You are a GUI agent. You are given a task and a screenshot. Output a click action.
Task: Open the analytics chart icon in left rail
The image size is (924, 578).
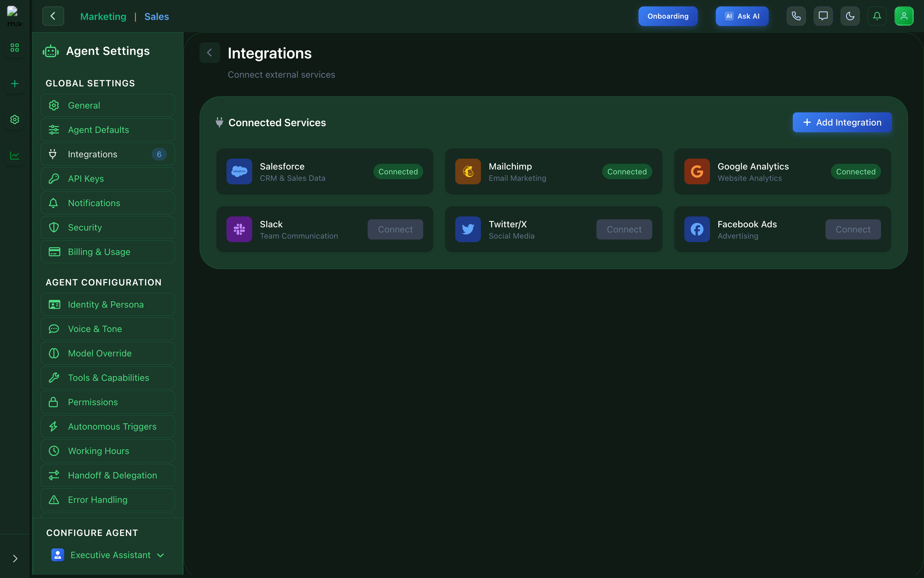(14, 156)
